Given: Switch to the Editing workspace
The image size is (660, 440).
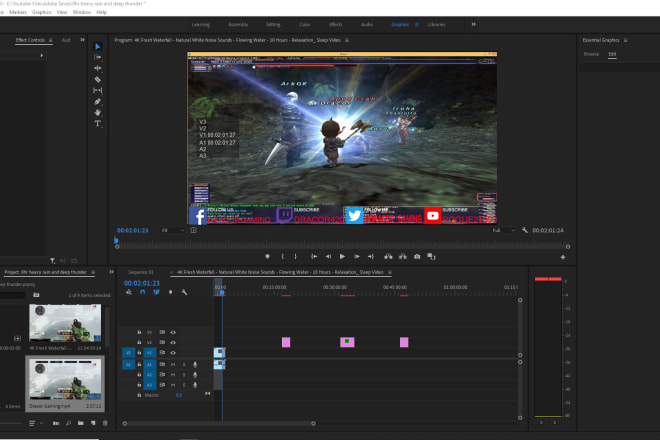Looking at the screenshot, I should [x=273, y=24].
